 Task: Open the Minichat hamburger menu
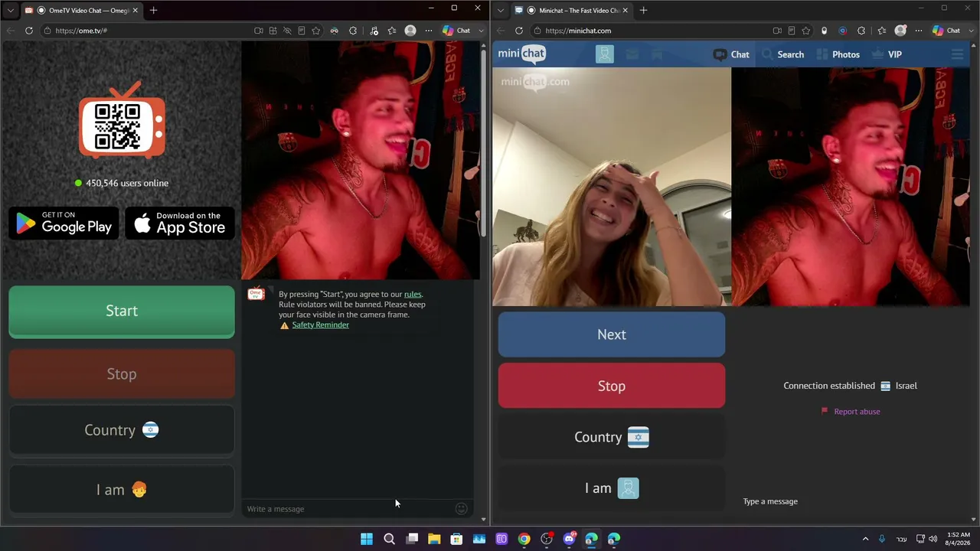(957, 54)
